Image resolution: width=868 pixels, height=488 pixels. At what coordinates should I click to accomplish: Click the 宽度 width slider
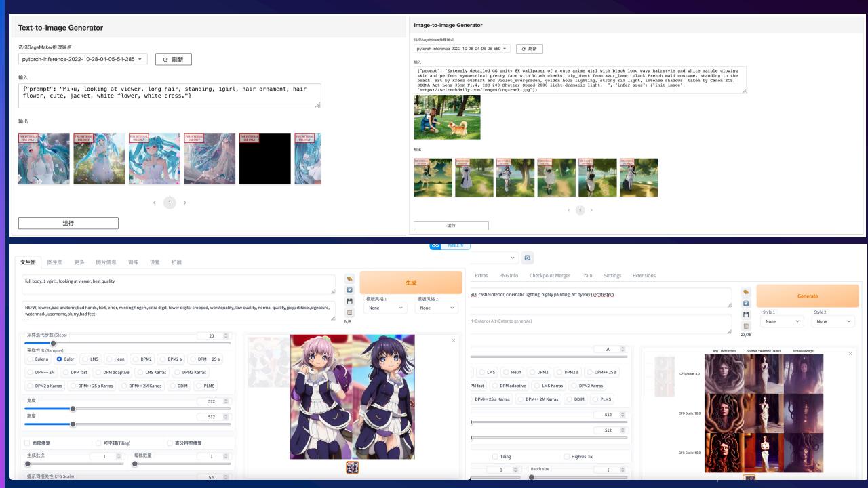[x=127, y=409]
